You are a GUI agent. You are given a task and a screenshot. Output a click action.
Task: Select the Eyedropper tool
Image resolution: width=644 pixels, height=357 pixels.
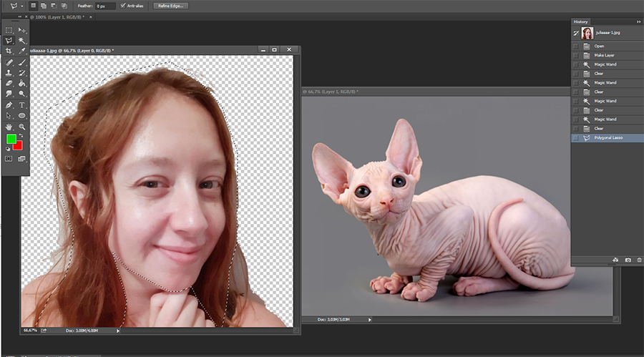click(22, 52)
